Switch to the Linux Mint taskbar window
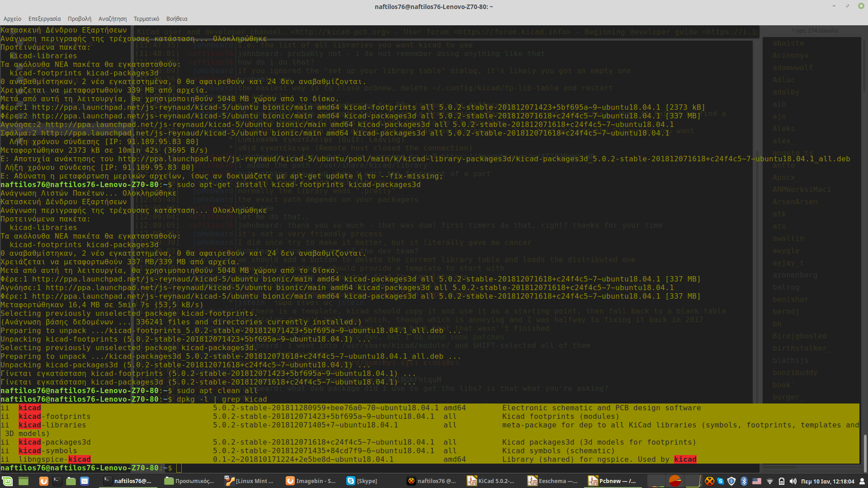The image size is (868, 488). tap(250, 481)
